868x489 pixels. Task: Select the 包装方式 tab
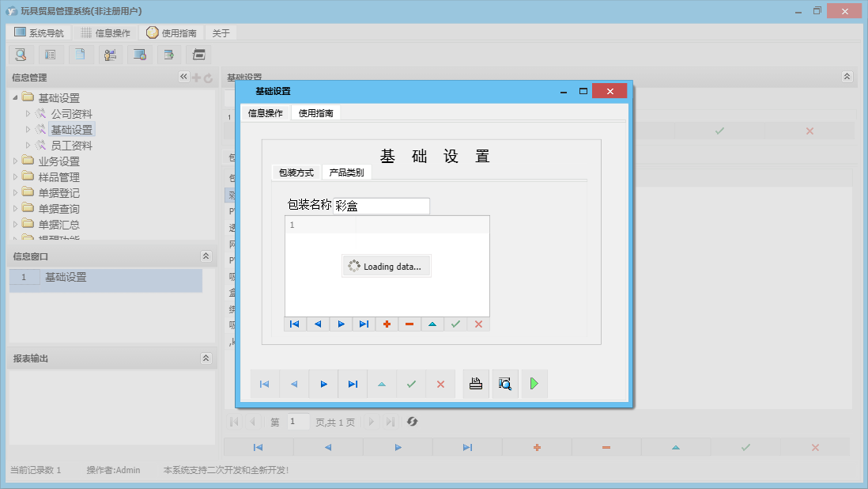coord(296,172)
